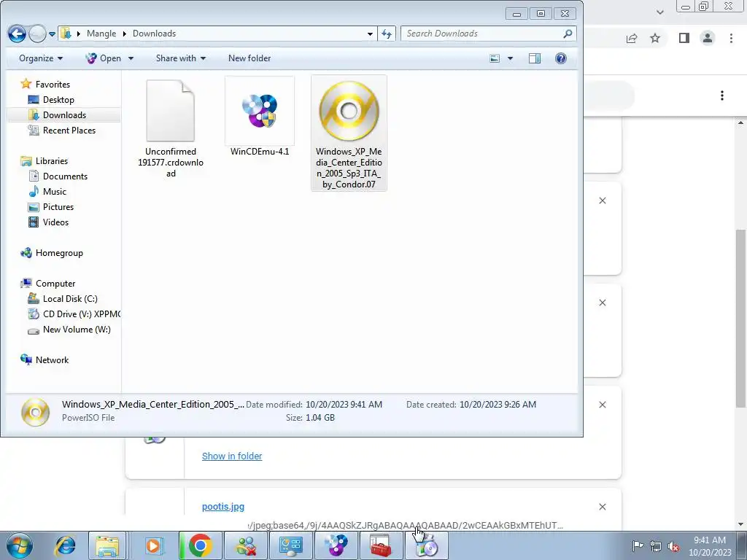Open the Music library

click(x=54, y=192)
